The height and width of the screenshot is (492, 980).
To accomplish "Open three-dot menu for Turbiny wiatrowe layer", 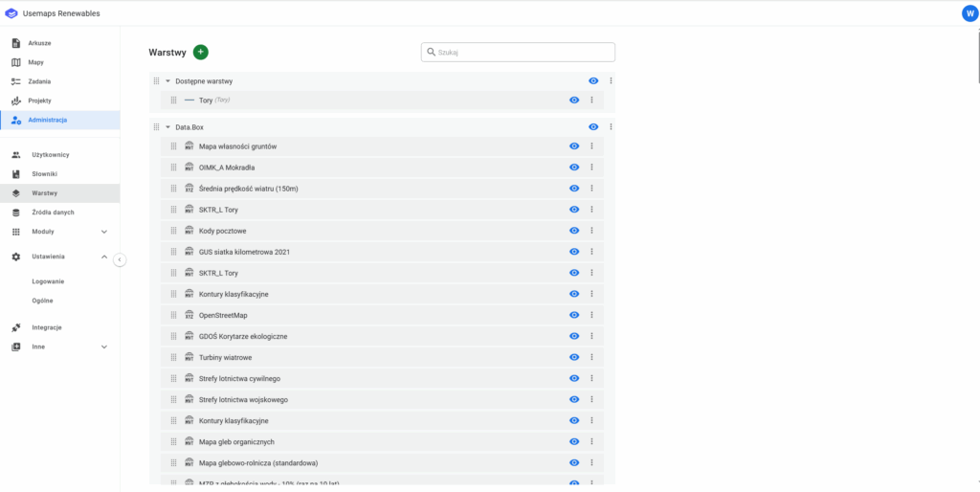I will tap(591, 357).
